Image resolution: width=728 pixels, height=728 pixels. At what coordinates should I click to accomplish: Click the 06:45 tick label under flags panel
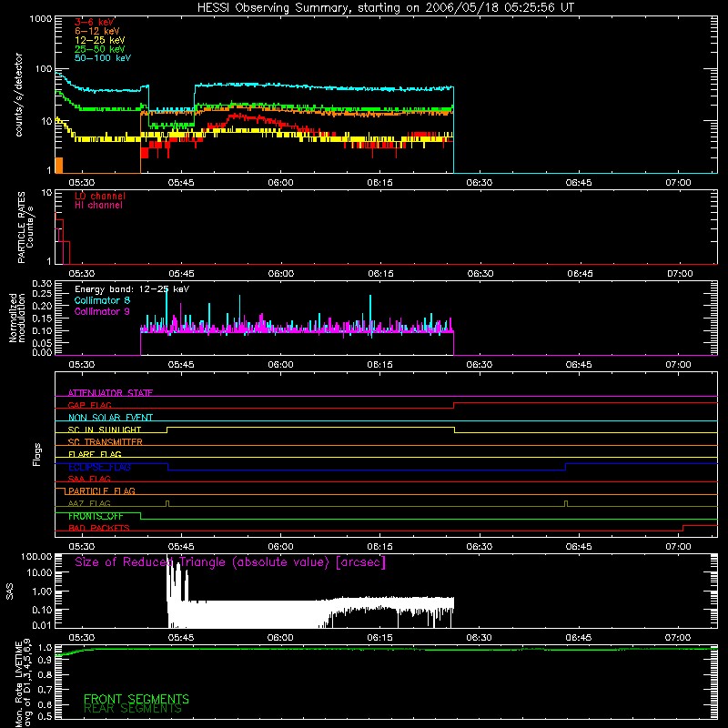(579, 547)
